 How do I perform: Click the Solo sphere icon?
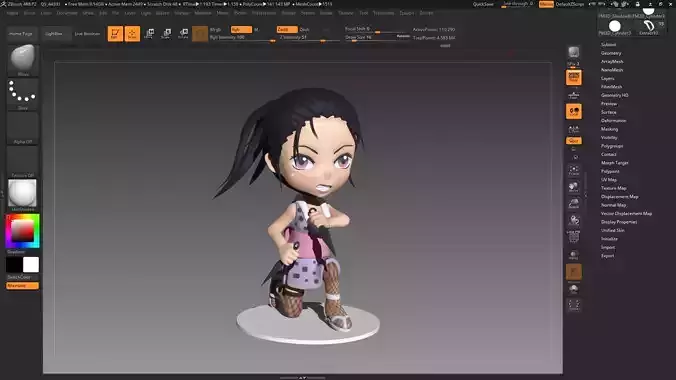(573, 289)
